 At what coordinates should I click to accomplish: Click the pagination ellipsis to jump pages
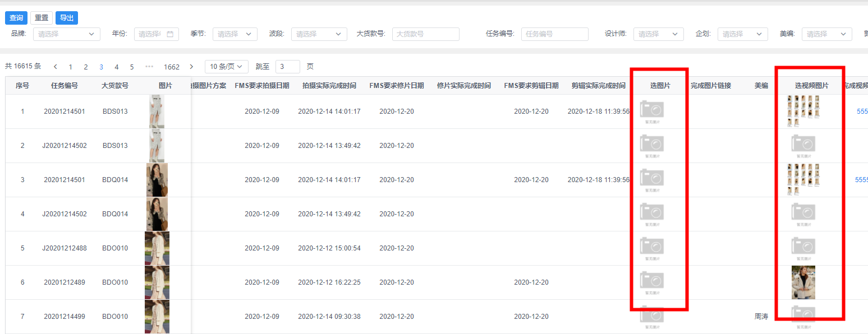(149, 67)
